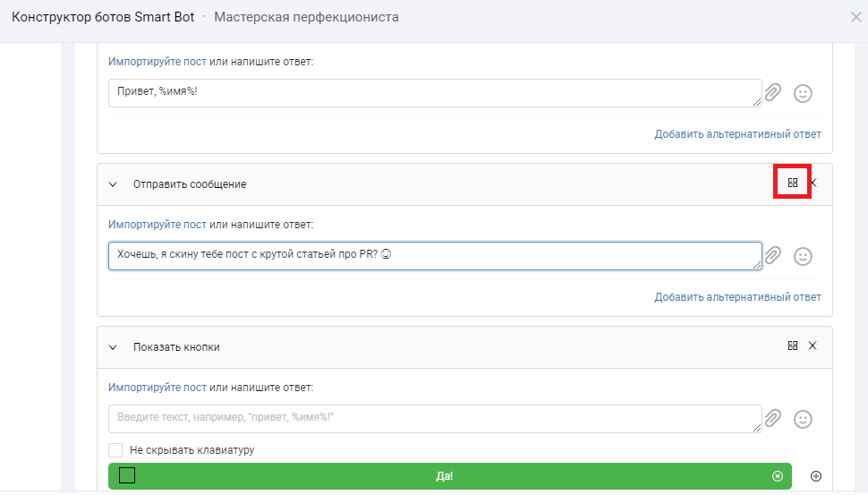The width and height of the screenshot is (868, 495).
Task: Click 'Импортируйте пост' link above 'Привет, %имя%!'
Action: tap(157, 62)
